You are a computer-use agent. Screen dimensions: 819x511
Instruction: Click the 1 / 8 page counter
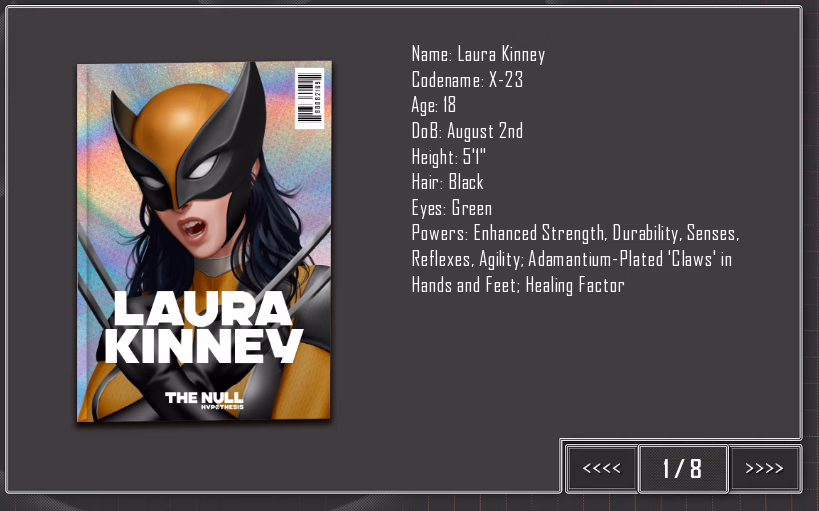[683, 468]
